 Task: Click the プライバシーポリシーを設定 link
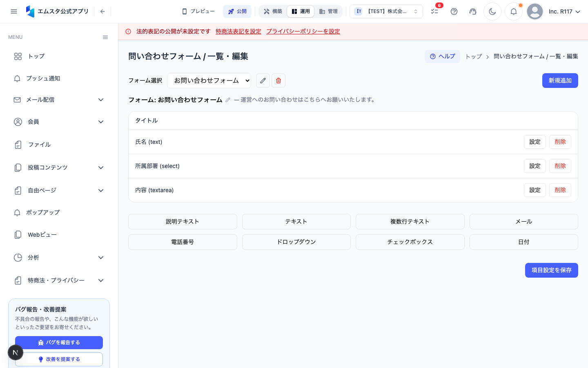[x=303, y=31]
